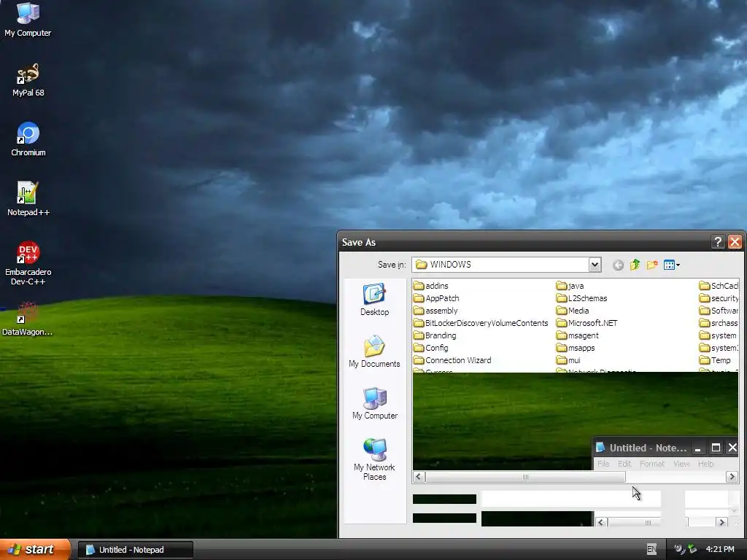Click the Notepad icon in the Untitled - Note title bar

click(600, 447)
